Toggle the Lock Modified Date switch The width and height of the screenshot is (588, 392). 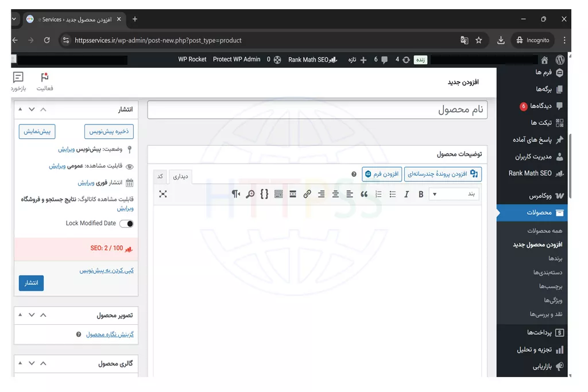126,224
